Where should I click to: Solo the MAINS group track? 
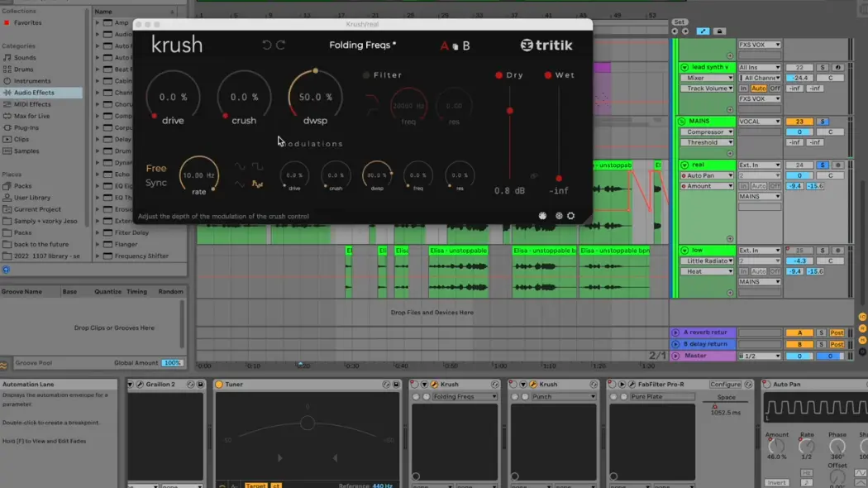pyautogui.click(x=823, y=122)
